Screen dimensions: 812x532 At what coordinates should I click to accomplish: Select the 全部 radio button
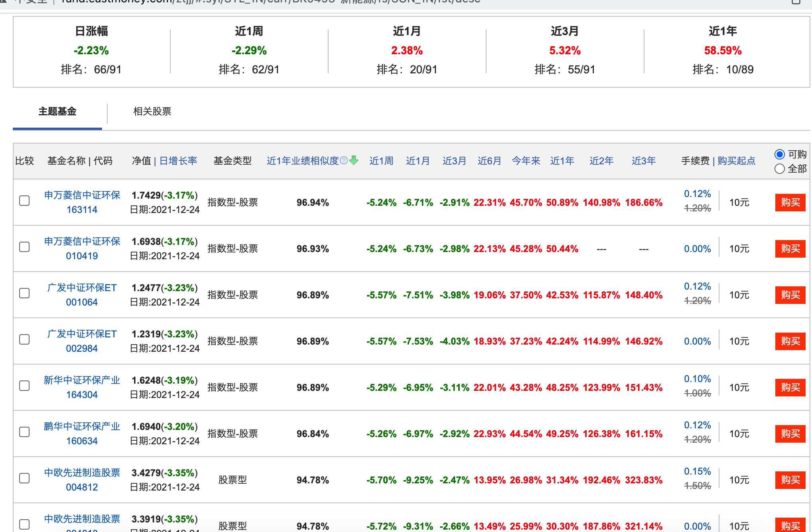pyautogui.click(x=779, y=169)
